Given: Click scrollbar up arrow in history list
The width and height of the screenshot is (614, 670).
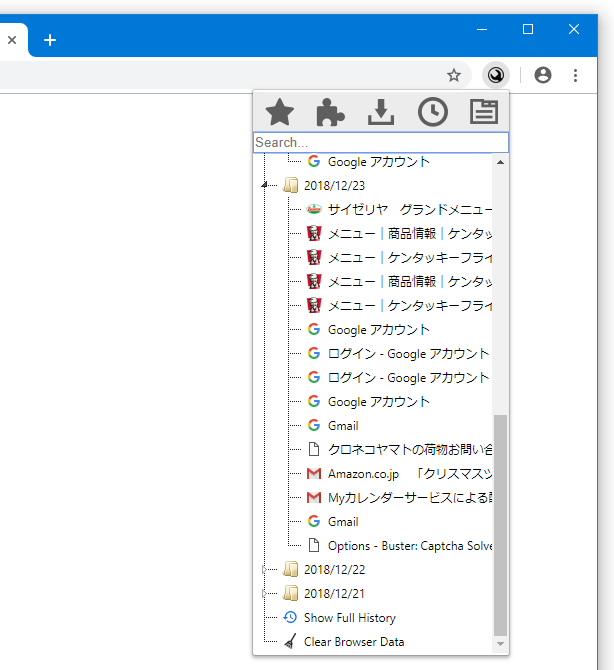Looking at the screenshot, I should click(500, 162).
